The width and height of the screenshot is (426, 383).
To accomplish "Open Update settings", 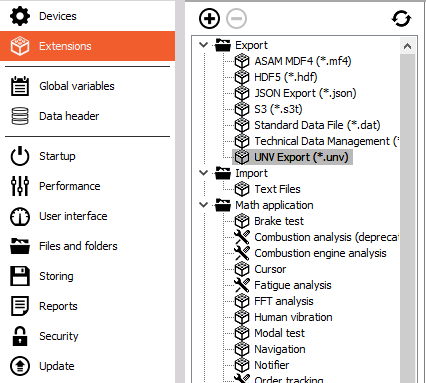I will (x=87, y=366).
